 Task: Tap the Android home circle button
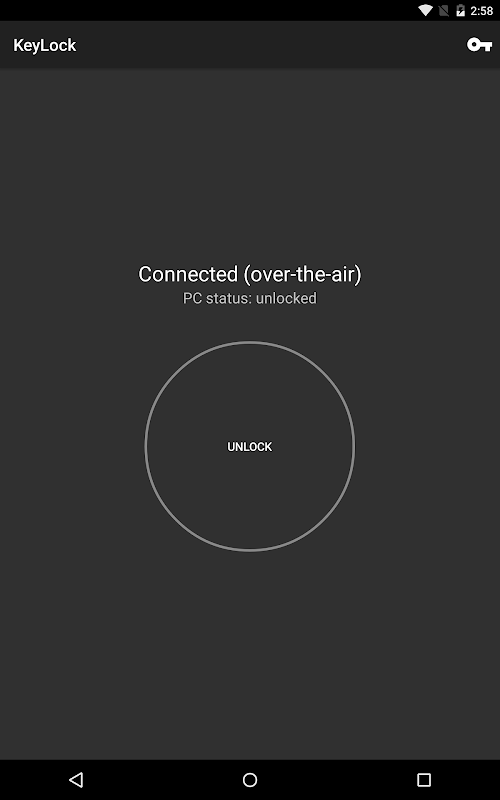click(x=250, y=779)
